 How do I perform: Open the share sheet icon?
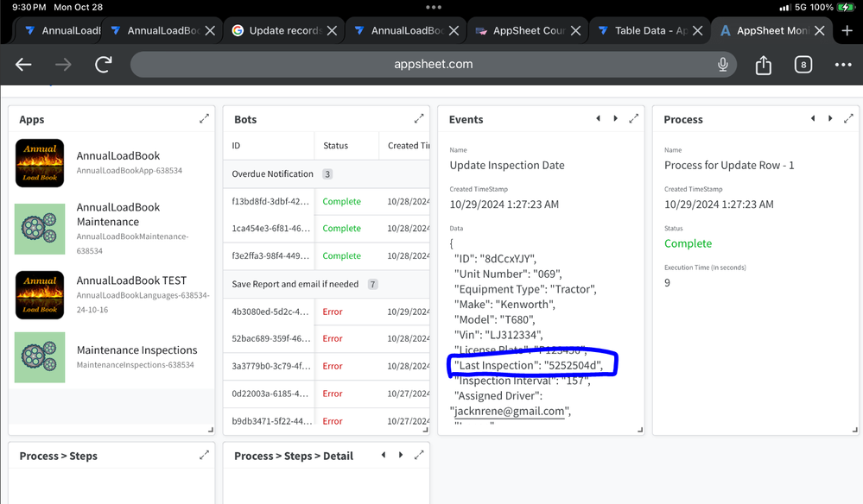764,65
